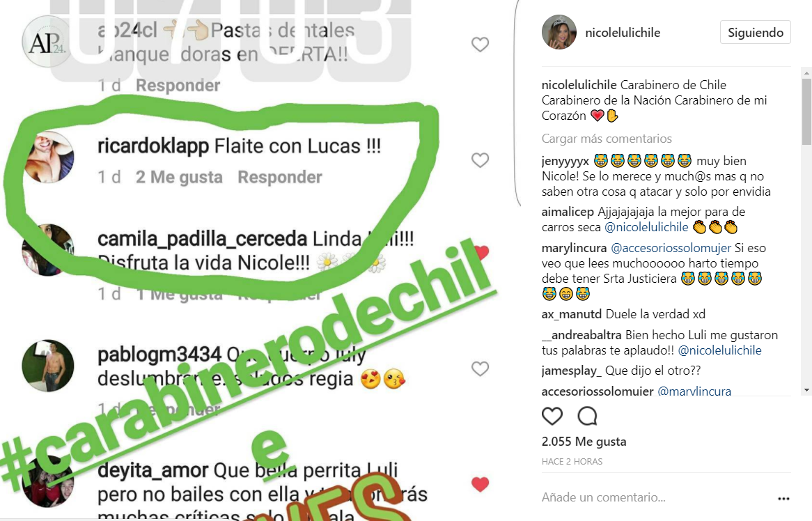This screenshot has height=521, width=812.
Task: Like pablogm3434's comment heart
Action: coord(480,368)
